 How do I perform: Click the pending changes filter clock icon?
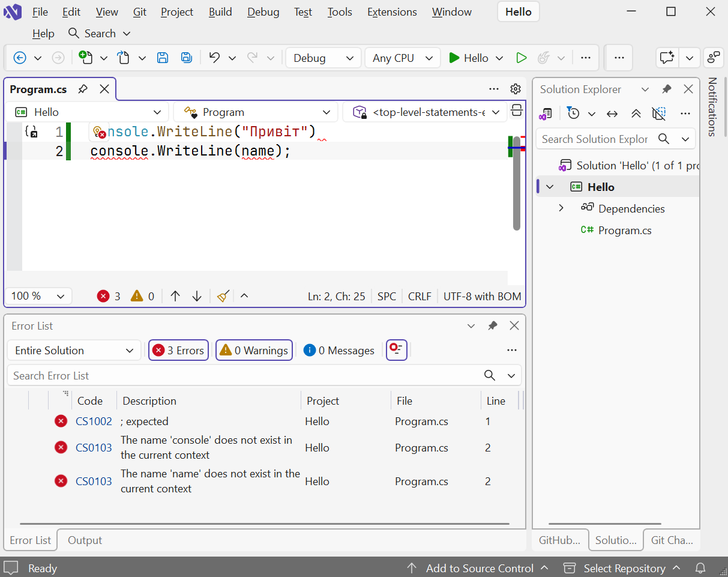[574, 113]
